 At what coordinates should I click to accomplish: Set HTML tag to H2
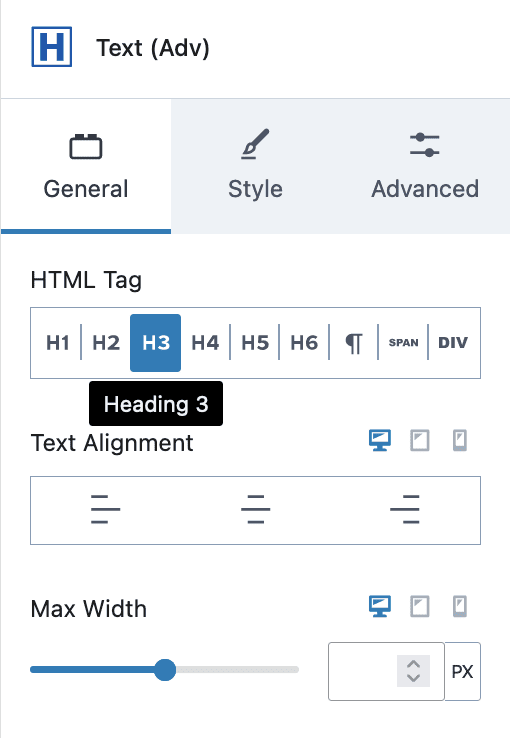point(106,343)
